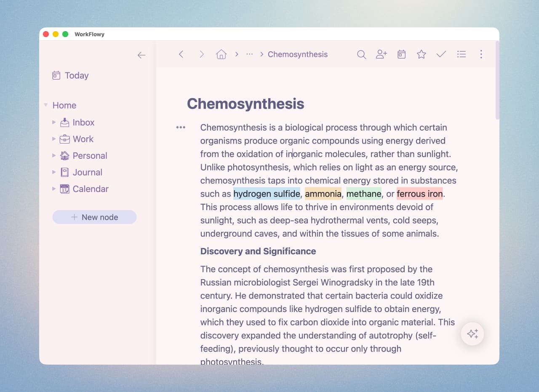Click the share/add person icon
The height and width of the screenshot is (392, 539).
(381, 54)
